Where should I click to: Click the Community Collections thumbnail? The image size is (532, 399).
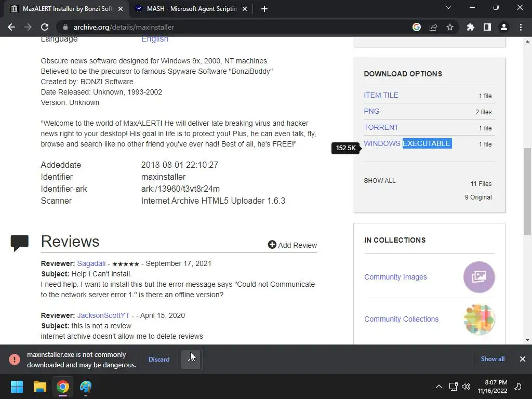pyautogui.click(x=479, y=320)
